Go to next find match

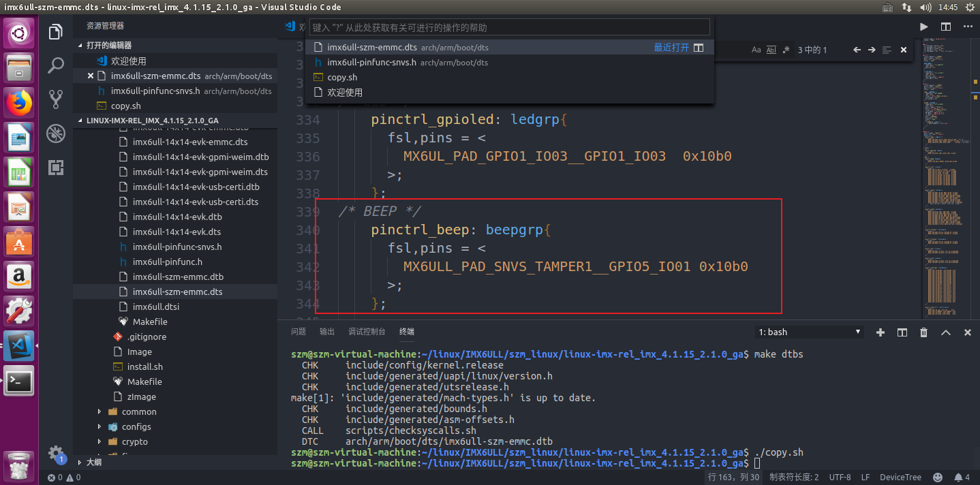(872, 50)
